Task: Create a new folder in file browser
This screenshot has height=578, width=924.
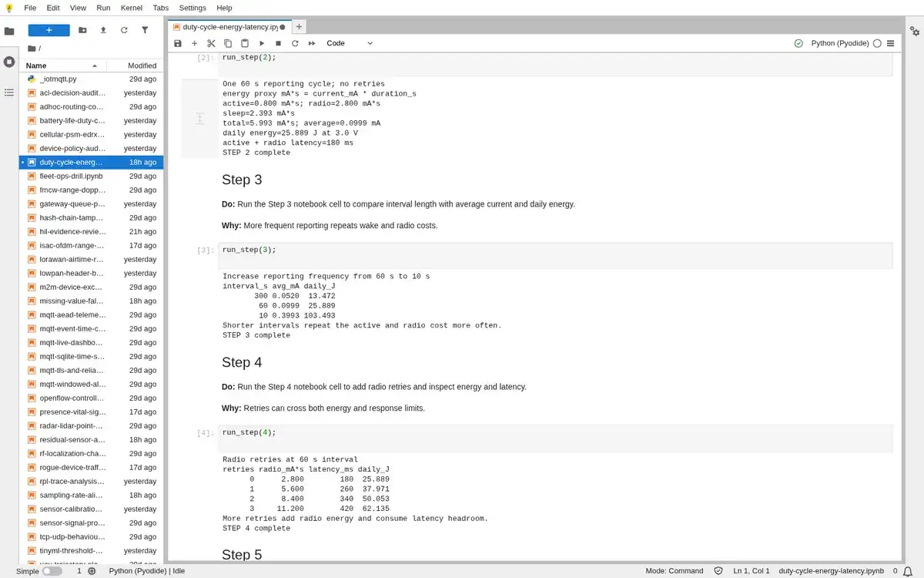Action: coord(83,30)
